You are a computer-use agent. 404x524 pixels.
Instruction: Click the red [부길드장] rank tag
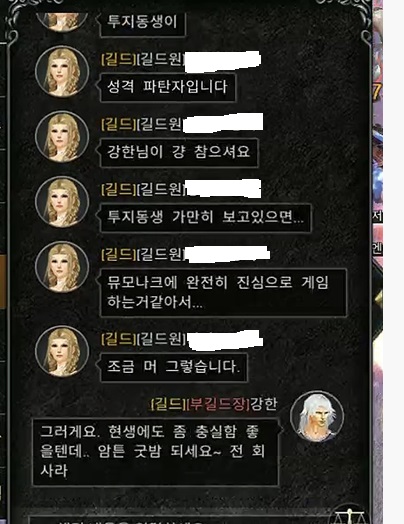[218, 404]
